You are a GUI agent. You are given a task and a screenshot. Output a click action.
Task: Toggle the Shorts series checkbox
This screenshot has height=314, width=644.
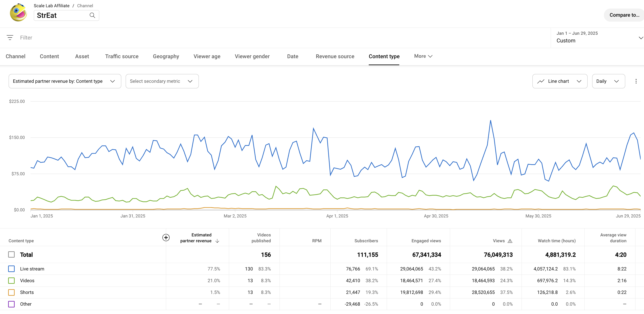click(x=11, y=292)
